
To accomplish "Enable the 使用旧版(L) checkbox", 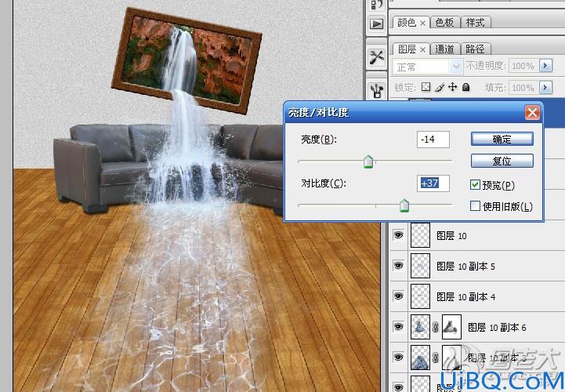I will (x=475, y=206).
